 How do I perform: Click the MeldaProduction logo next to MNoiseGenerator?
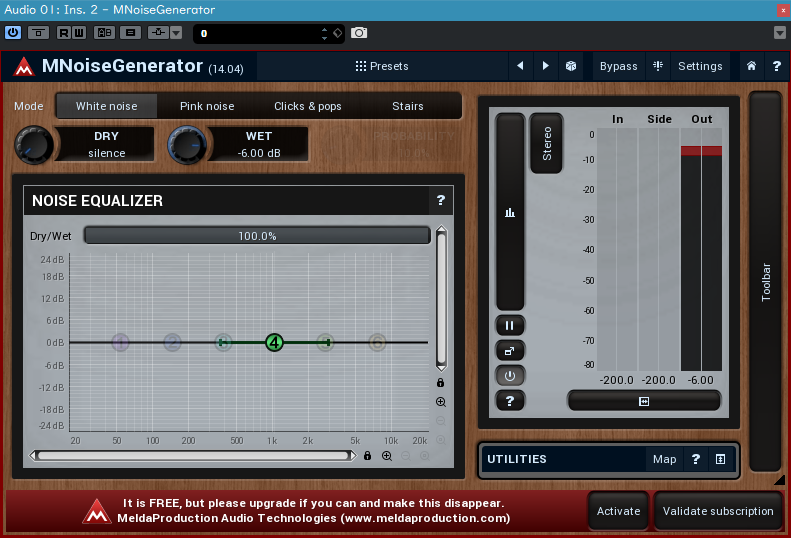[x=24, y=67]
